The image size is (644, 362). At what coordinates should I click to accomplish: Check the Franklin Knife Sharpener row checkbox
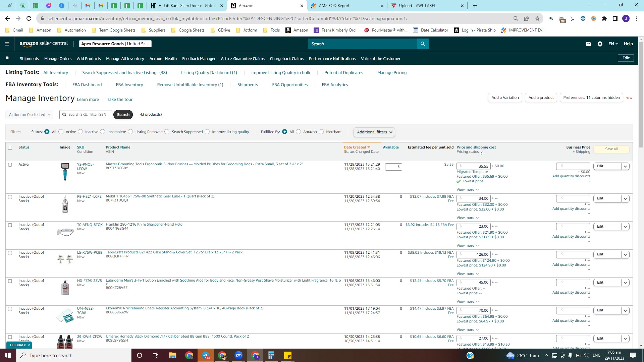tap(10, 225)
